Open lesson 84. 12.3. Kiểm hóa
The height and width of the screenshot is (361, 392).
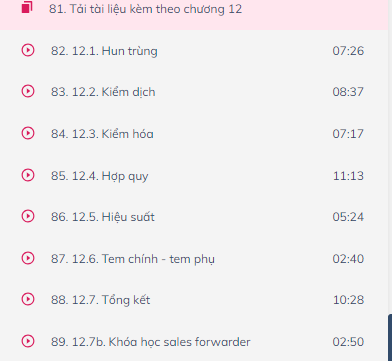point(102,134)
